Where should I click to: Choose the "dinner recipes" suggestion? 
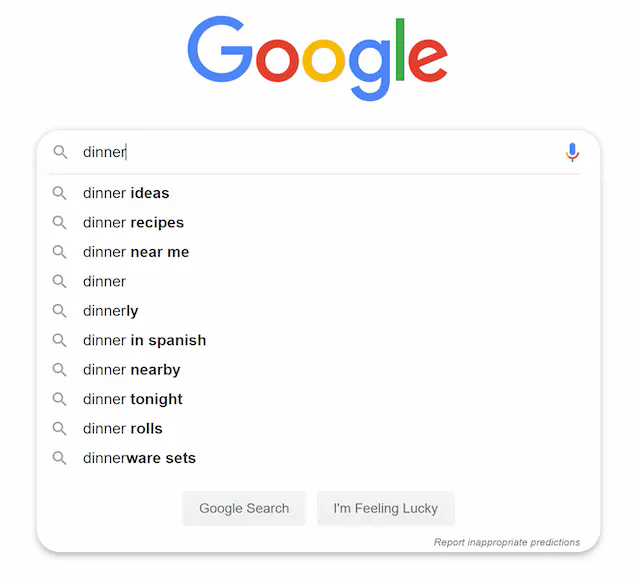(x=133, y=222)
